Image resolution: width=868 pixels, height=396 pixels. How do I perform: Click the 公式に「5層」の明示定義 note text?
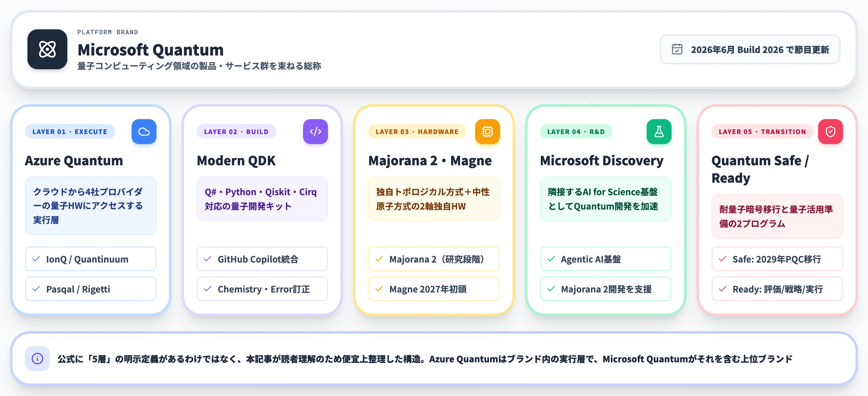click(x=425, y=359)
